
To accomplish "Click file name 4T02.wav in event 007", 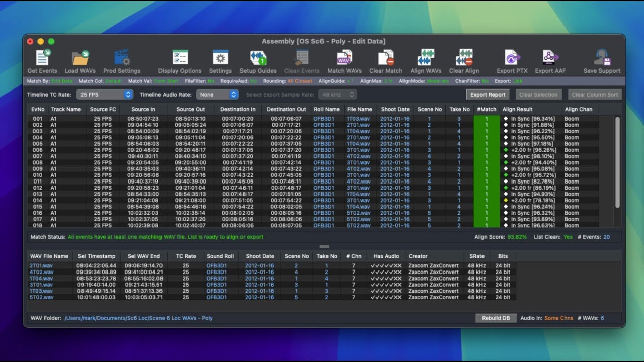I will [359, 156].
